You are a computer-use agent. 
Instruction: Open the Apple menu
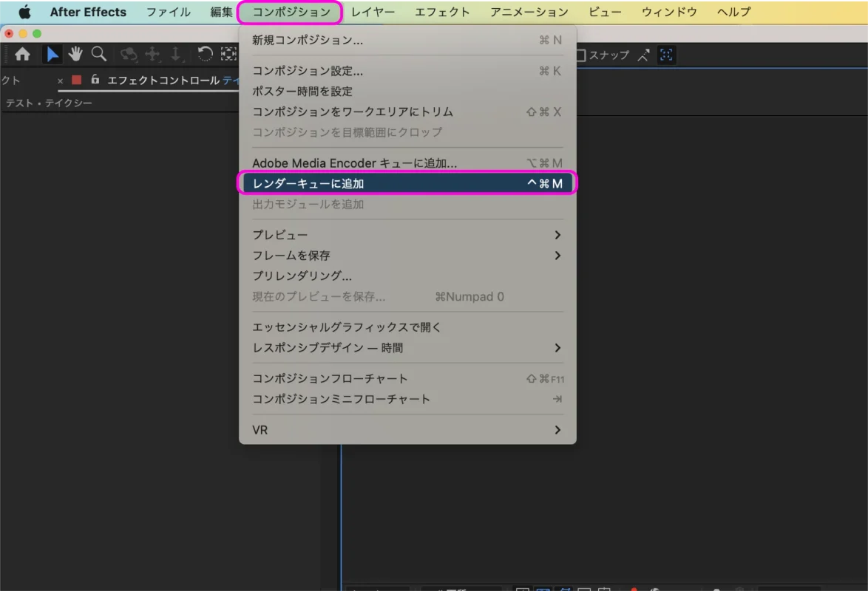pyautogui.click(x=24, y=12)
